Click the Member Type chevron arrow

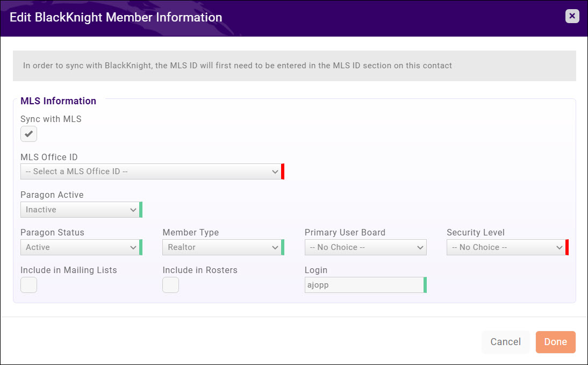[x=275, y=247]
